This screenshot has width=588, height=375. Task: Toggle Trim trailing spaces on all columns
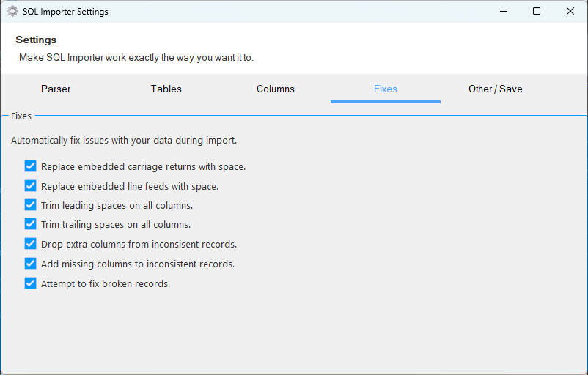pos(30,224)
